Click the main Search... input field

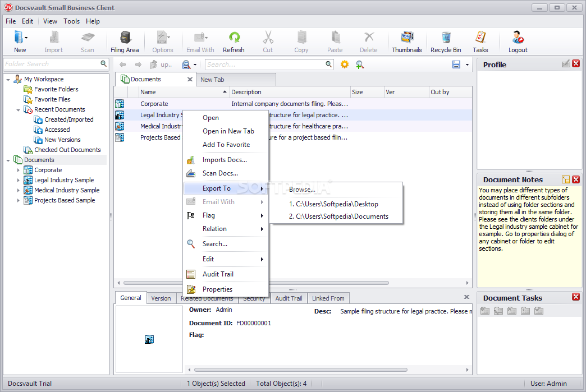point(265,64)
